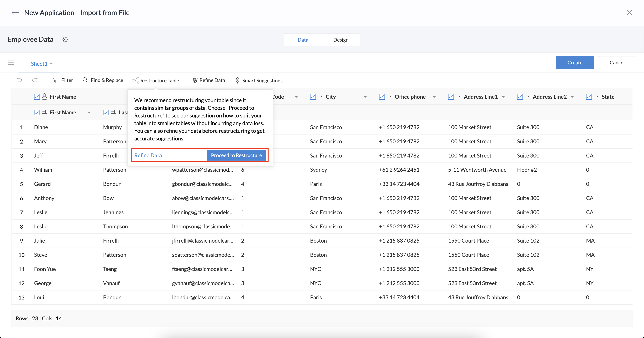Uncheck the Address Line2 column checkbox
The height and width of the screenshot is (338, 644).
click(520, 97)
